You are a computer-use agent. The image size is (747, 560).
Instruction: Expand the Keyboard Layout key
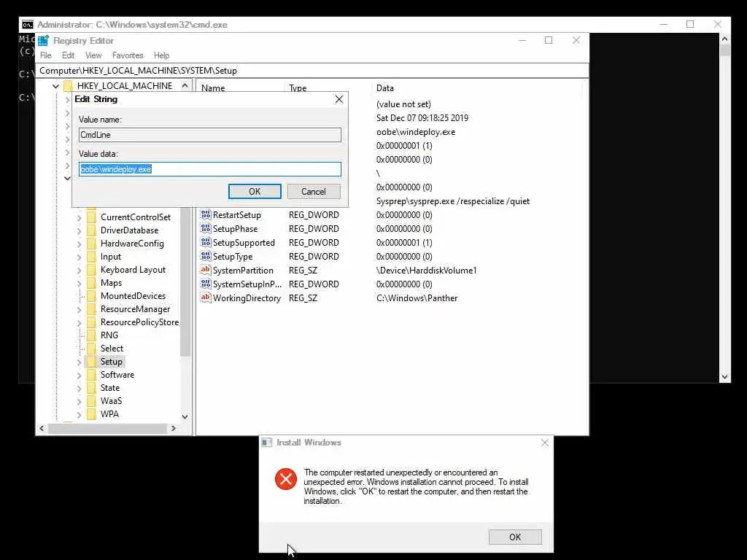point(79,270)
